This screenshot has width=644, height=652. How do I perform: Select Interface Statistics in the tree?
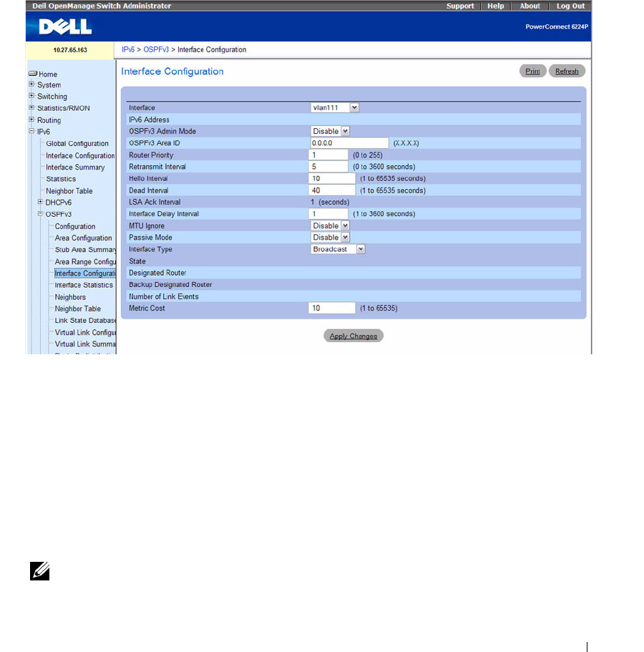pos(84,285)
